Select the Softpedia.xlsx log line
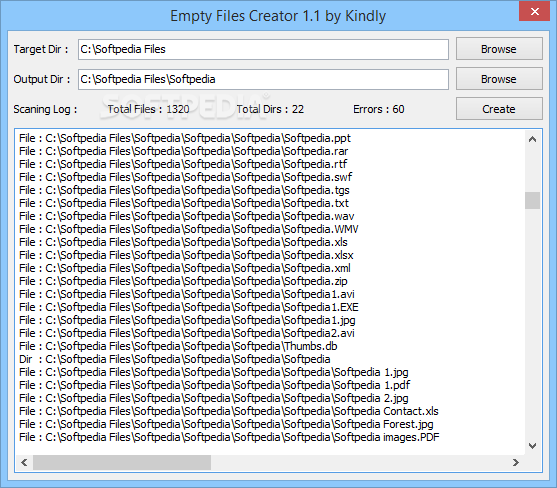 coord(186,255)
